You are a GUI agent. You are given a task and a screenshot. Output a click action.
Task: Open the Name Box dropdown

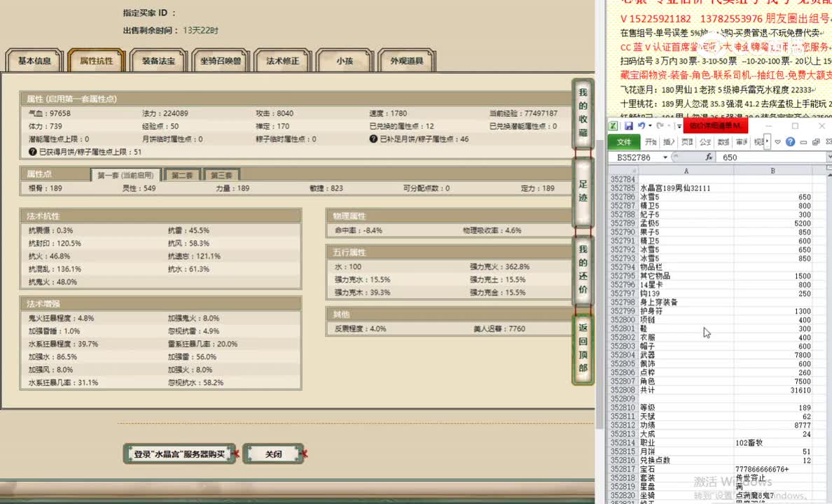click(x=665, y=157)
